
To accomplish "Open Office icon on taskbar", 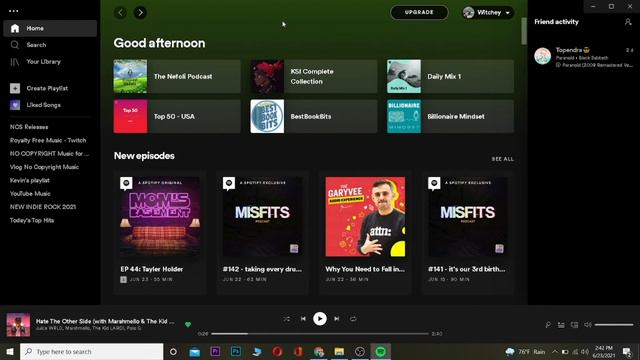I will (298, 351).
